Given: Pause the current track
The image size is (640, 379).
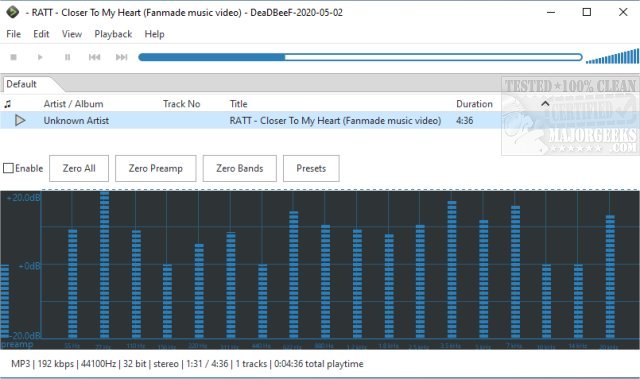Looking at the screenshot, I should tap(67, 57).
